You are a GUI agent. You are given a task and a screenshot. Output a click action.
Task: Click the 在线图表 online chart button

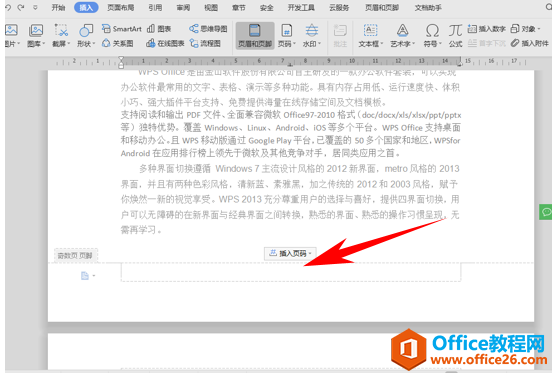[x=165, y=43]
